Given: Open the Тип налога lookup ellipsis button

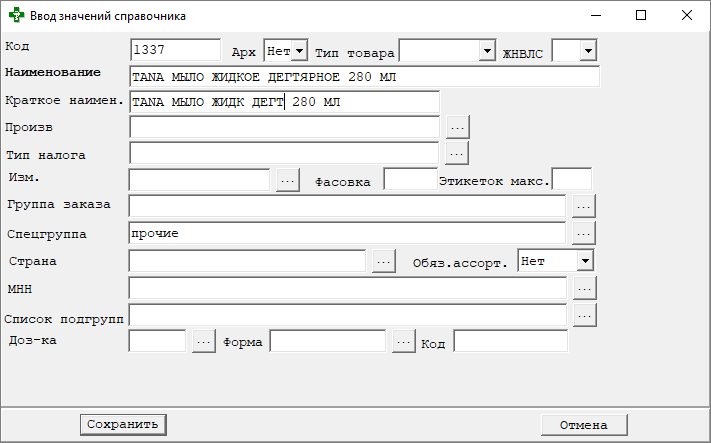Looking at the screenshot, I should pyautogui.click(x=457, y=154).
